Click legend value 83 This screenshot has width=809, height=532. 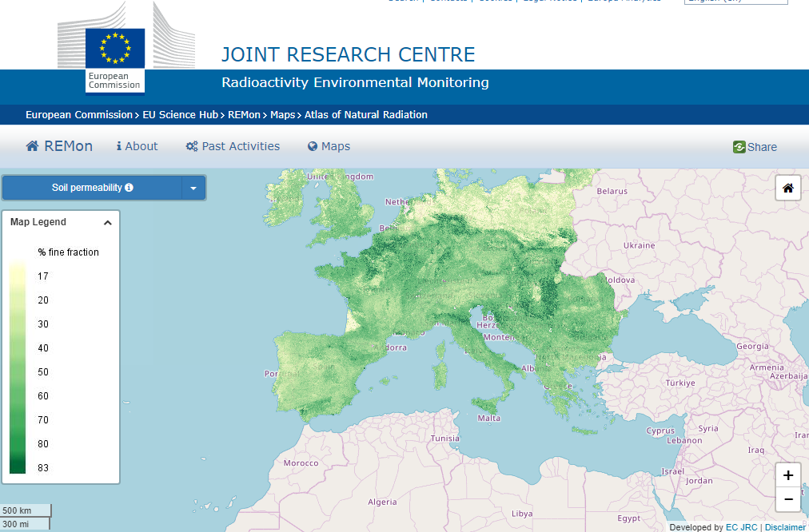click(x=43, y=468)
